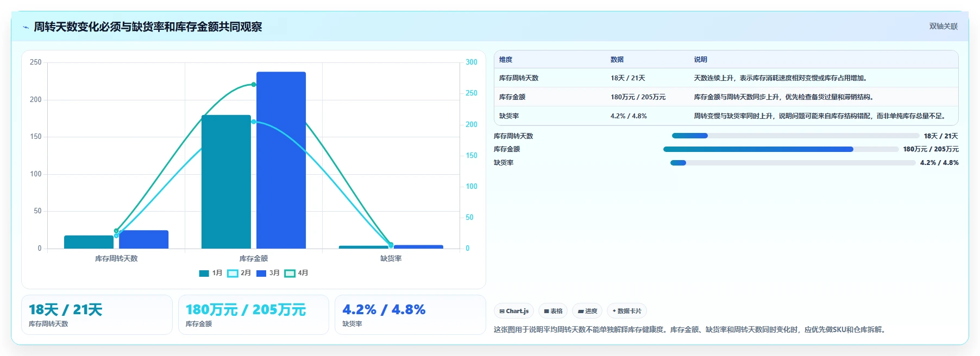The height and width of the screenshot is (356, 980).
Task: Click the 缺货率 progress bar
Action: click(793, 163)
